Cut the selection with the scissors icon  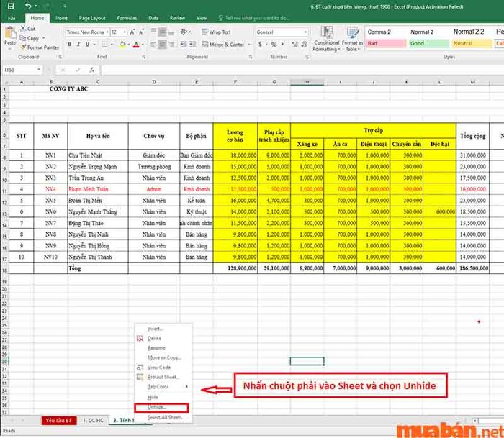tap(27, 29)
